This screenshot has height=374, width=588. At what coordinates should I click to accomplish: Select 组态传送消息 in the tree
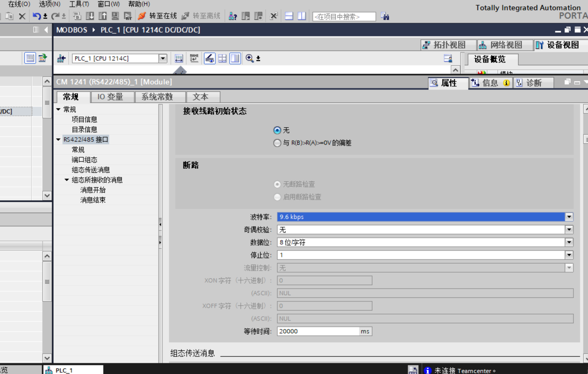[x=91, y=170]
